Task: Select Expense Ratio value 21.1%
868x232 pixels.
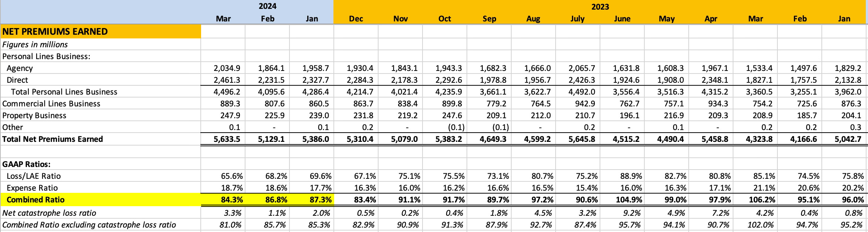Action: click(764, 188)
